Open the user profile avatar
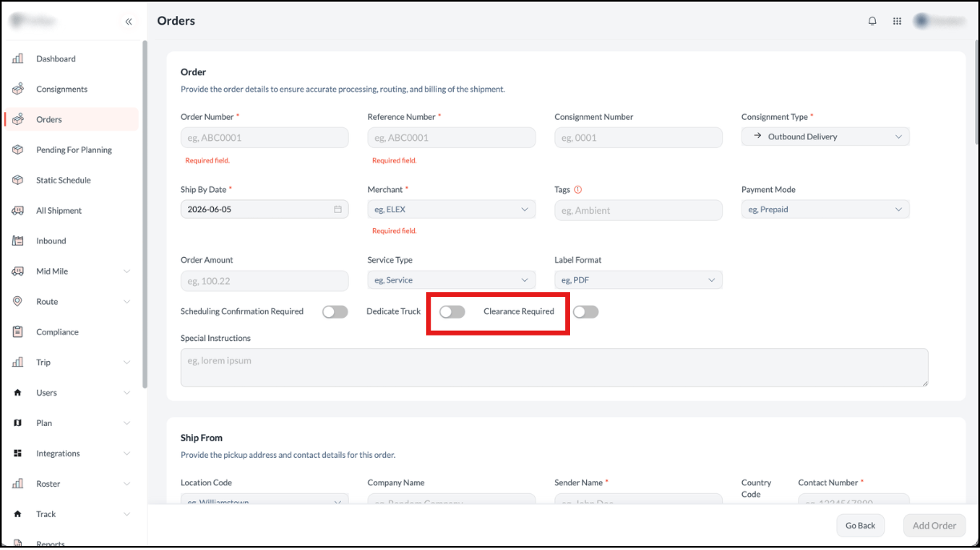This screenshot has width=980, height=550. coord(922,21)
